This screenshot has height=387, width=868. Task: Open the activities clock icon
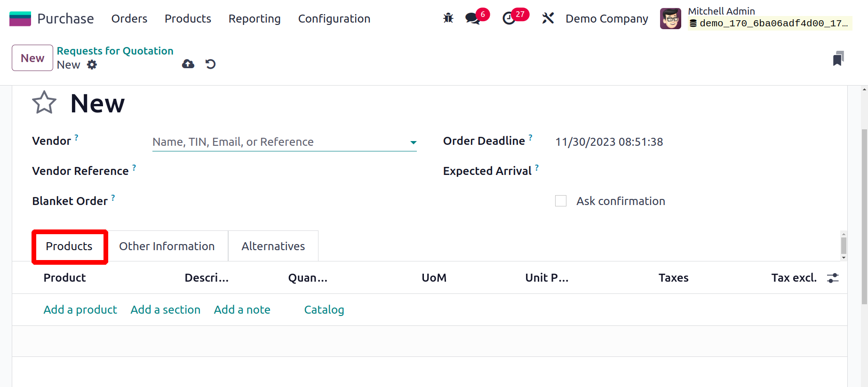[509, 18]
